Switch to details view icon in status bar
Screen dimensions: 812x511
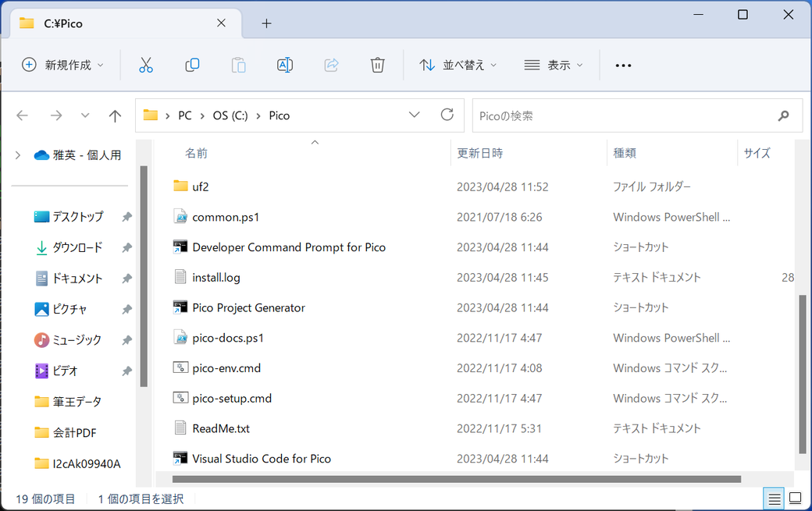point(775,499)
